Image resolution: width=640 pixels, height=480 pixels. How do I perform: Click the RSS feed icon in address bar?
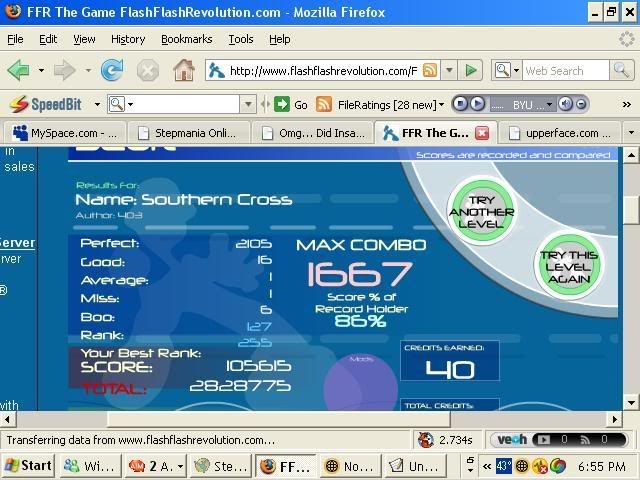(430, 71)
